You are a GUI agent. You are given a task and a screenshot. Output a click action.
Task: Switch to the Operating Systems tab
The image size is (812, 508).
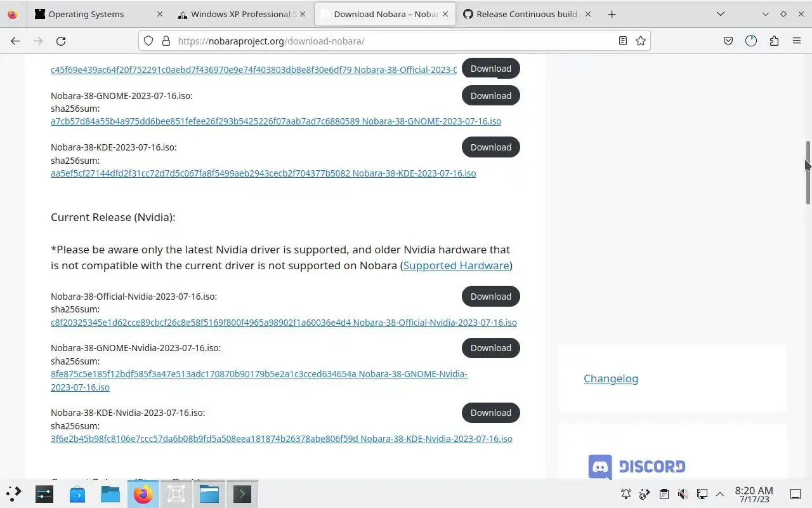tap(99, 14)
